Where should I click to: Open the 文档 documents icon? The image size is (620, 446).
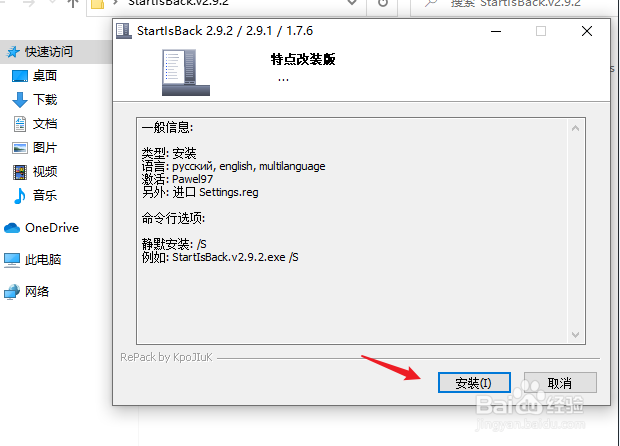[x=20, y=124]
